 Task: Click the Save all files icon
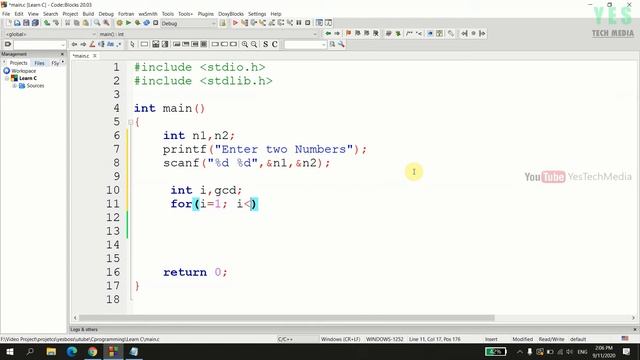pyautogui.click(x=36, y=23)
